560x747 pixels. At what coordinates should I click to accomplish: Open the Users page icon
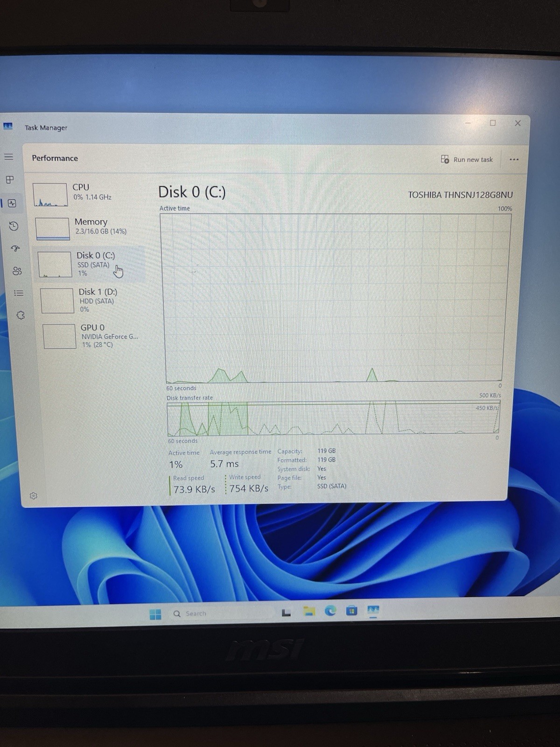pyautogui.click(x=17, y=271)
